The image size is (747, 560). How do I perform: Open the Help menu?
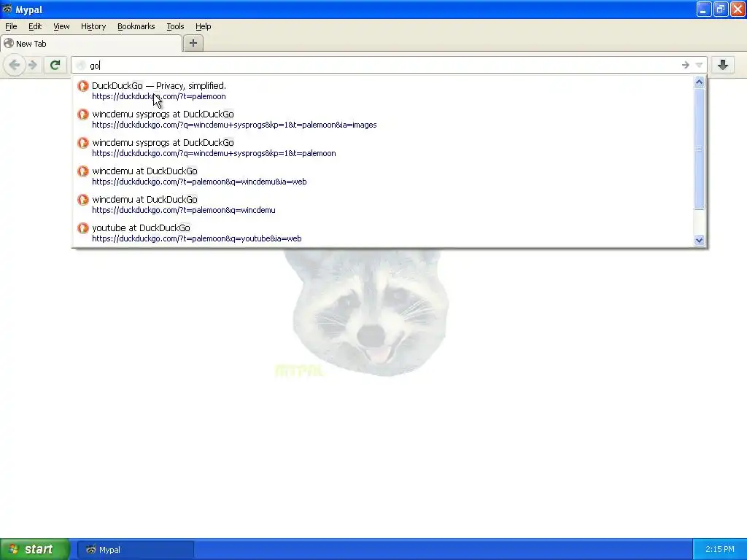(204, 27)
